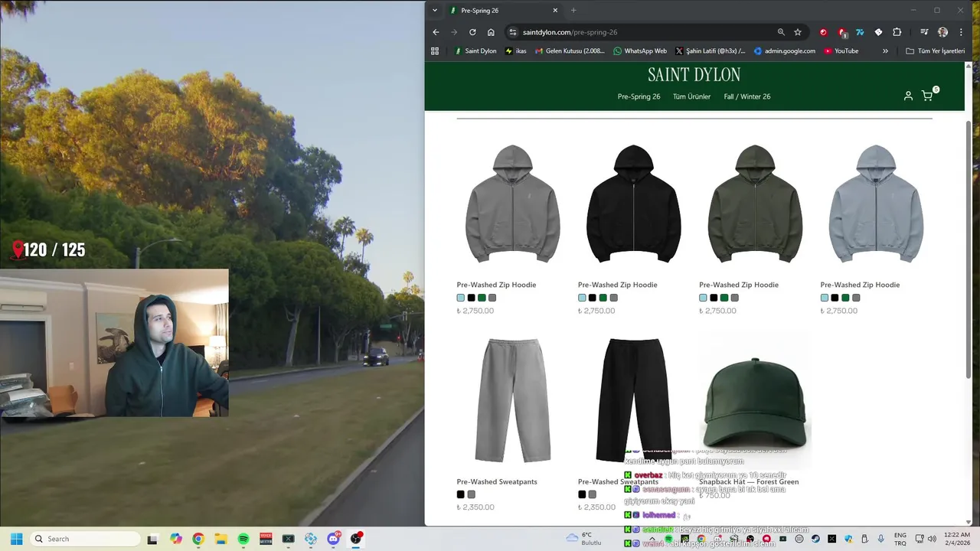This screenshot has height=551, width=980.
Task: Go back to the previous page
Action: pyautogui.click(x=436, y=32)
